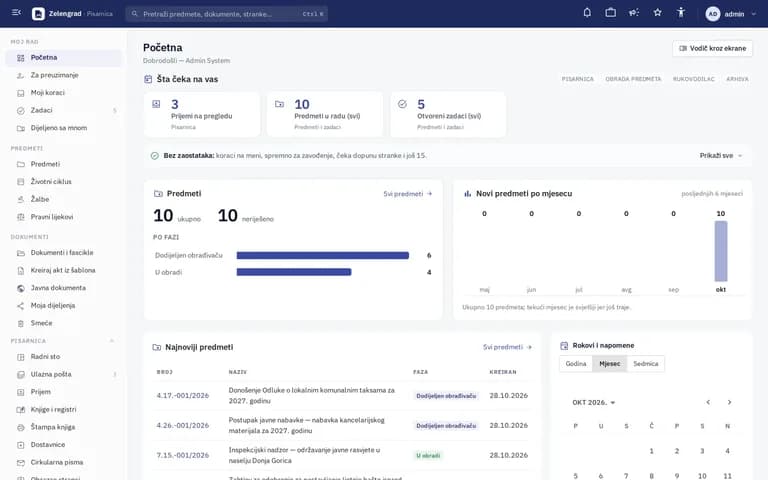This screenshot has height=480, width=768.
Task: Go to next month in calendar
Action: pos(729,402)
